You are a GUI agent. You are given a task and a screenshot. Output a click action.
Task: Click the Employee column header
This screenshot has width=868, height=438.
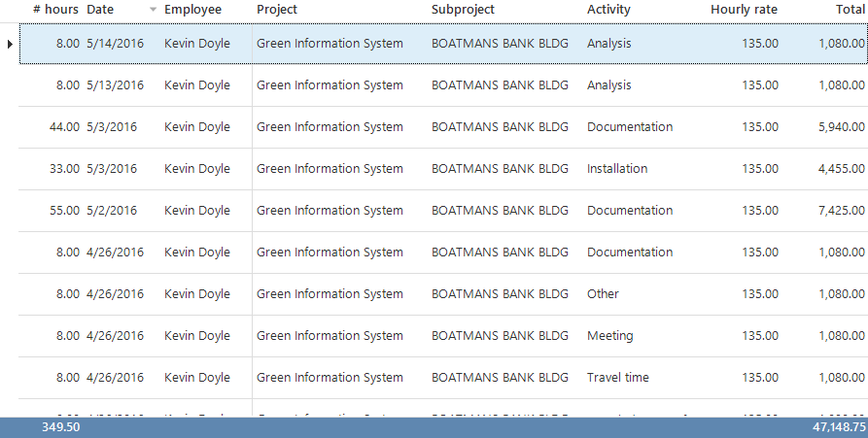(192, 10)
